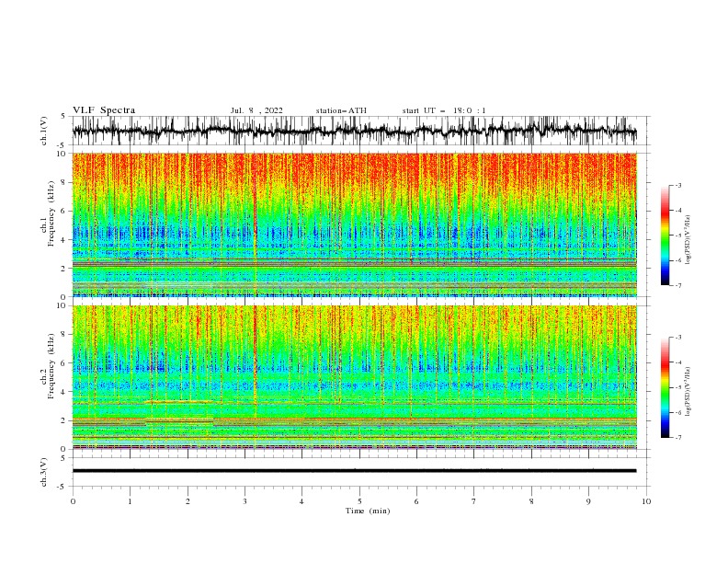Viewport: 728px width, 563px height.
Task: Click time axis tick label "10"
Action: (x=646, y=501)
